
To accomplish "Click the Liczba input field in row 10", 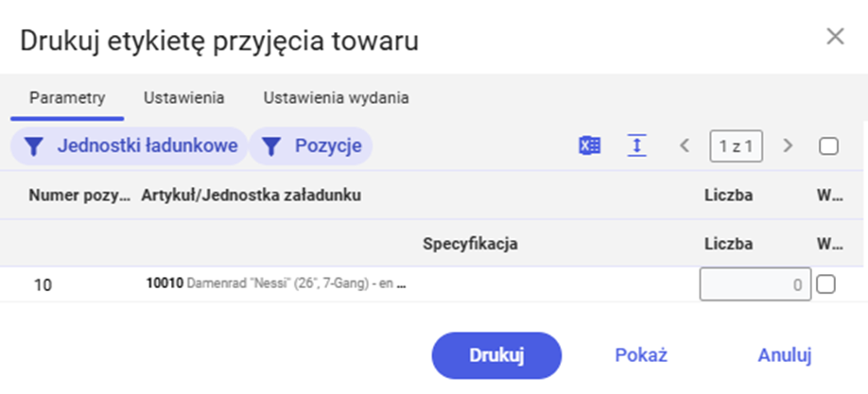I will (x=755, y=284).
